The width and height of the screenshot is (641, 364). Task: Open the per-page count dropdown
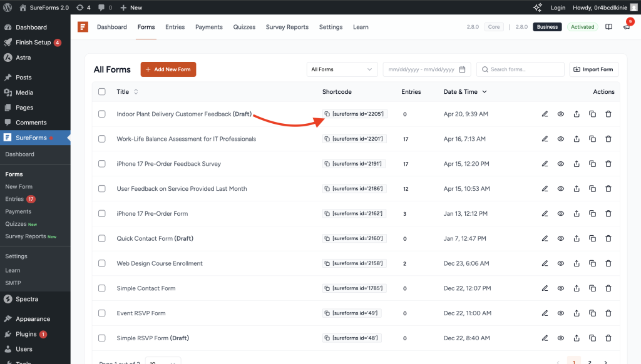pos(163,361)
